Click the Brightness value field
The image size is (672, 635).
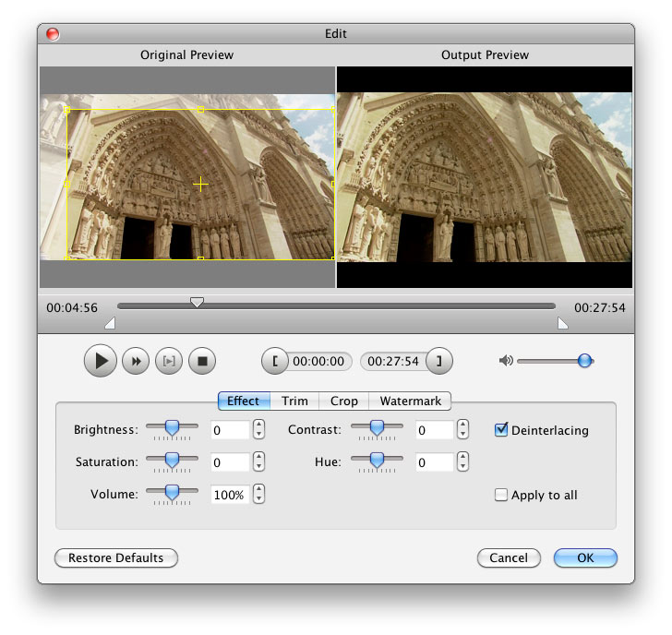230,430
